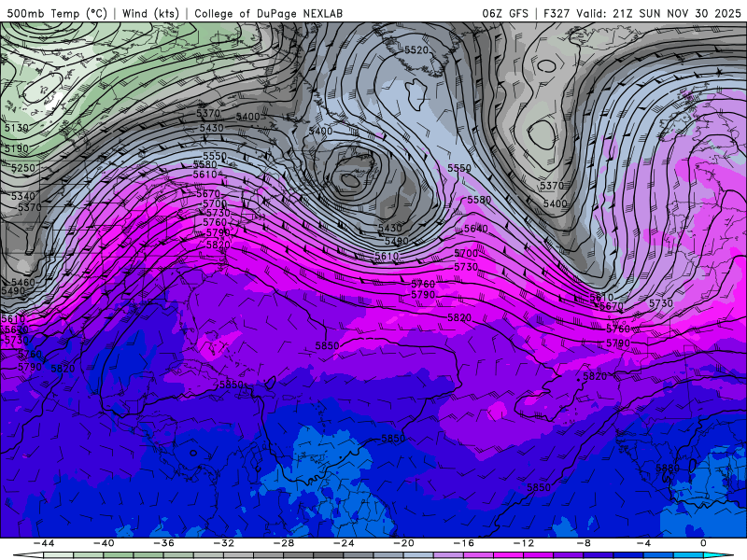Click the -36 color scale label
The image size is (747, 560).
(164, 543)
